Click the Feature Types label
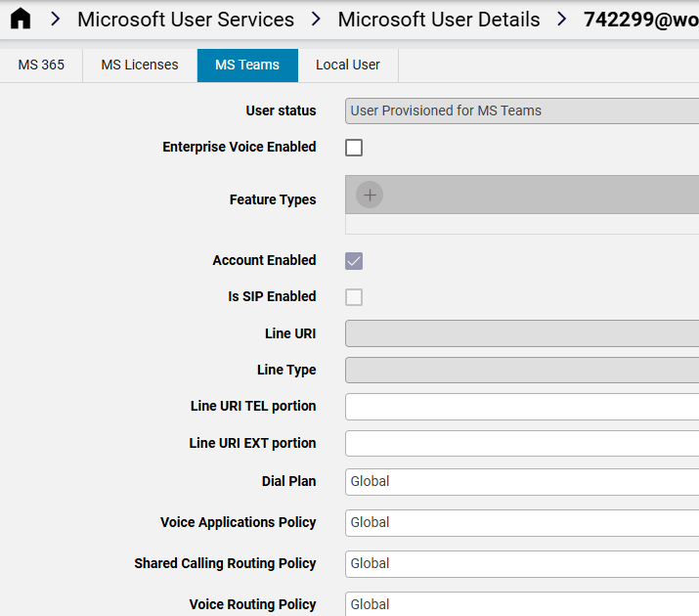 [273, 199]
